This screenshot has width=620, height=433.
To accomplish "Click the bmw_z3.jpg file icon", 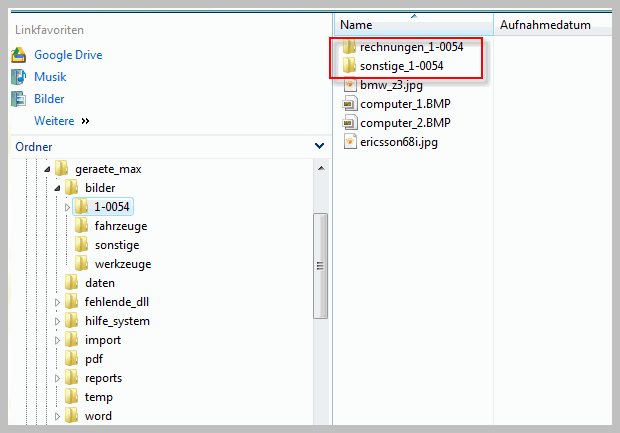I will [349, 85].
